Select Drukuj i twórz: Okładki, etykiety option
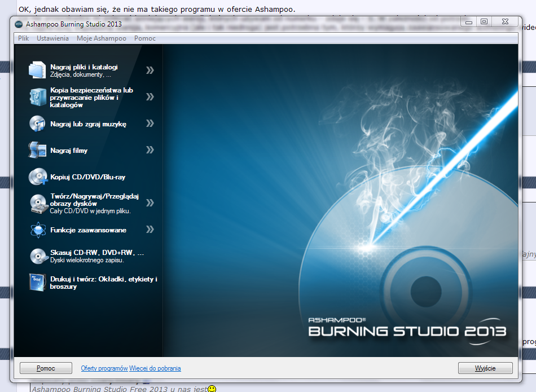Screen dimensions: 536x392 104,283
